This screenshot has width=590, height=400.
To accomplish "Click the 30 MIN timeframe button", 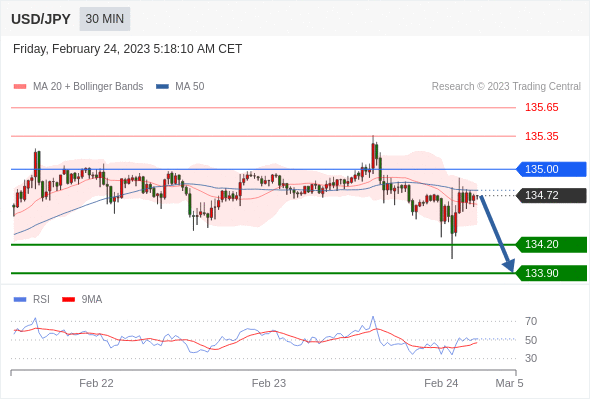I will click(105, 19).
